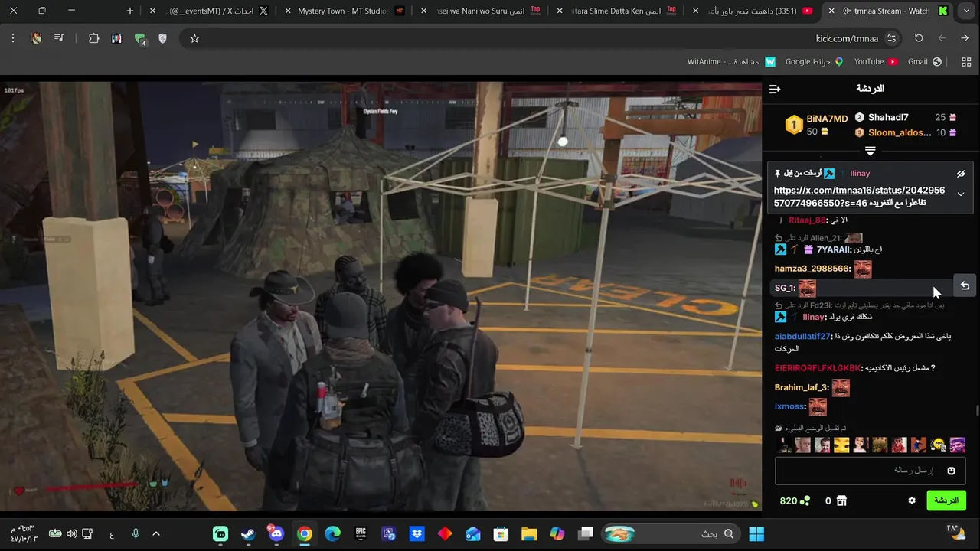This screenshot has height=551, width=980.
Task: Click the hamza3_2988566 username in chat
Action: [x=812, y=269]
